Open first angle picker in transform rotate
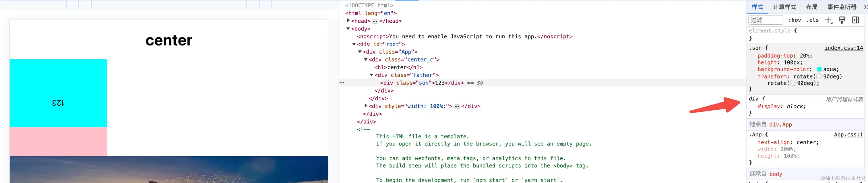The height and width of the screenshot is (183, 868). [x=819, y=76]
